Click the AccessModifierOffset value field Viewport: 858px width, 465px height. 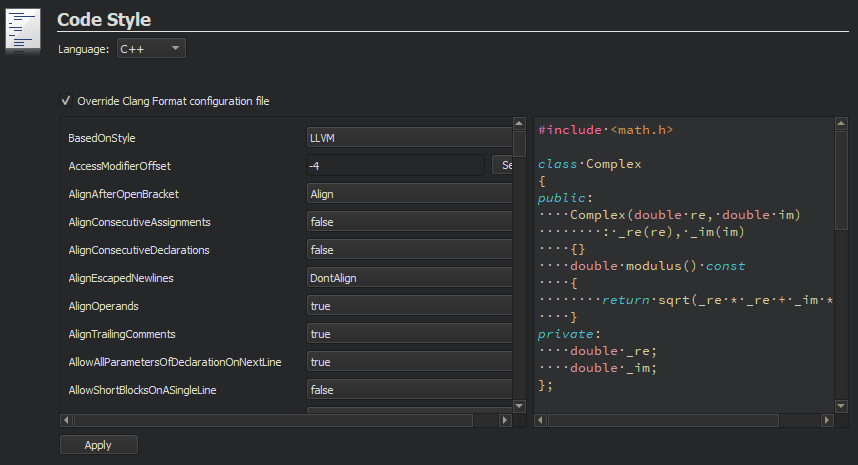click(395, 166)
